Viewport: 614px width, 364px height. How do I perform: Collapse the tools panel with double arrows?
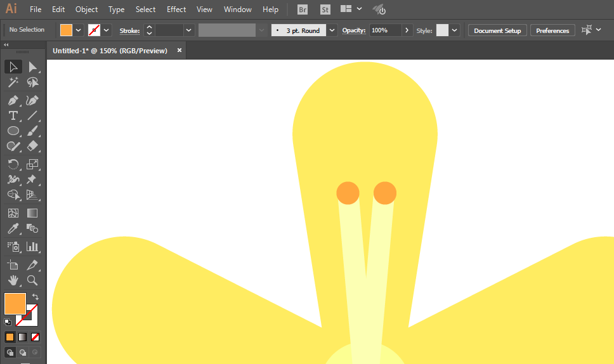[6, 44]
